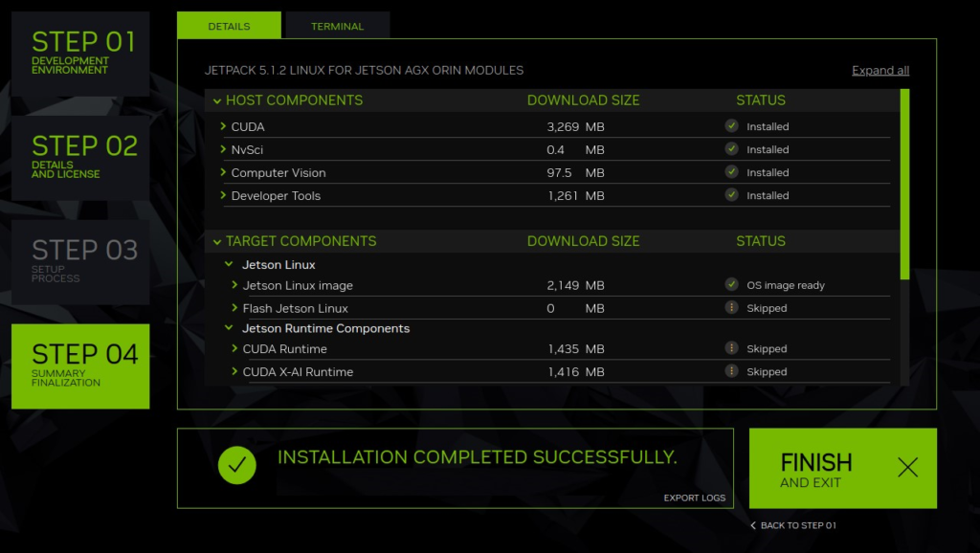
Task: Click the Skipped status for Flash Jetson Linux
Action: [x=767, y=308]
